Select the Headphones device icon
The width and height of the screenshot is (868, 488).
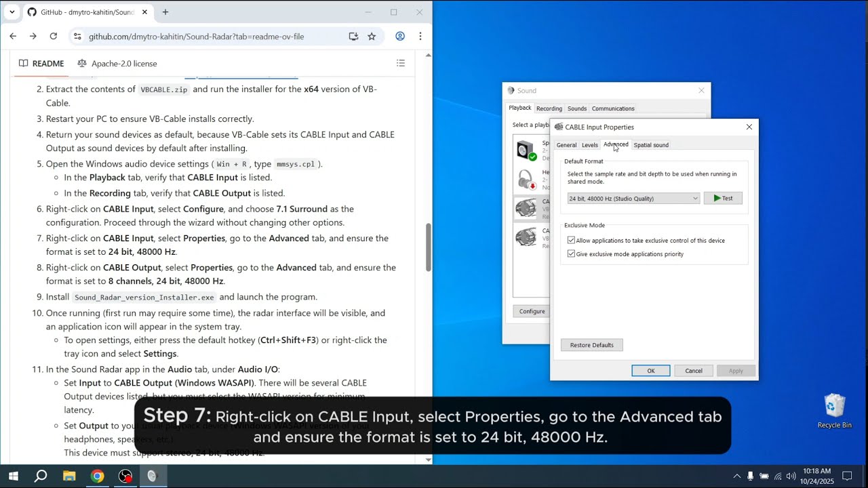[526, 180]
